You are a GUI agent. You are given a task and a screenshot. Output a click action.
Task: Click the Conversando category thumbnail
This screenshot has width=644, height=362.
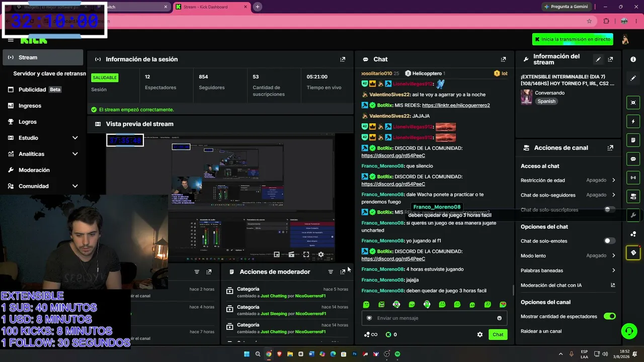[x=526, y=97]
